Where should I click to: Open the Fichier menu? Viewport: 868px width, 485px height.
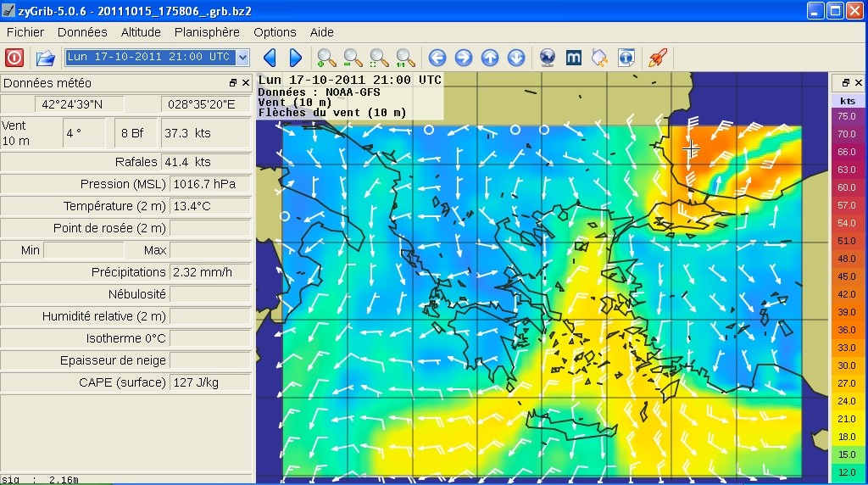pyautogui.click(x=25, y=32)
